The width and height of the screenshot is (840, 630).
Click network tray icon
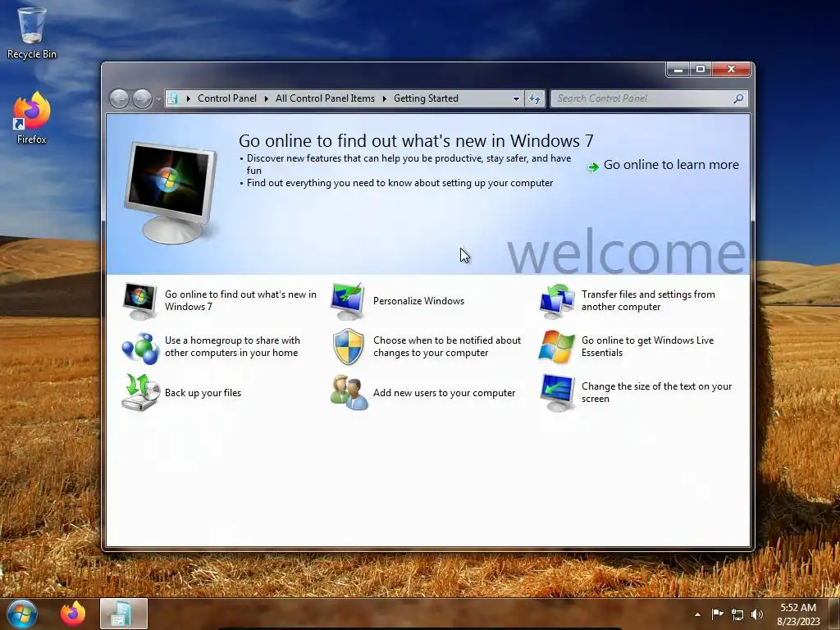click(737, 614)
